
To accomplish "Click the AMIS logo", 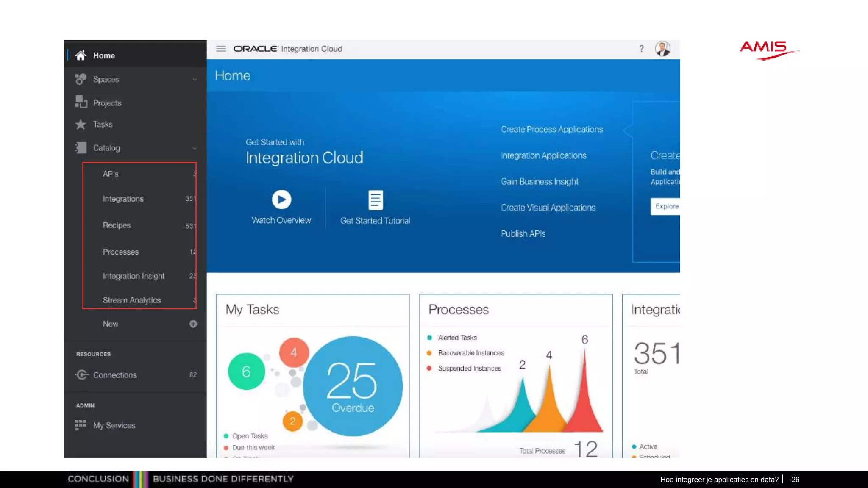I will coord(769,50).
